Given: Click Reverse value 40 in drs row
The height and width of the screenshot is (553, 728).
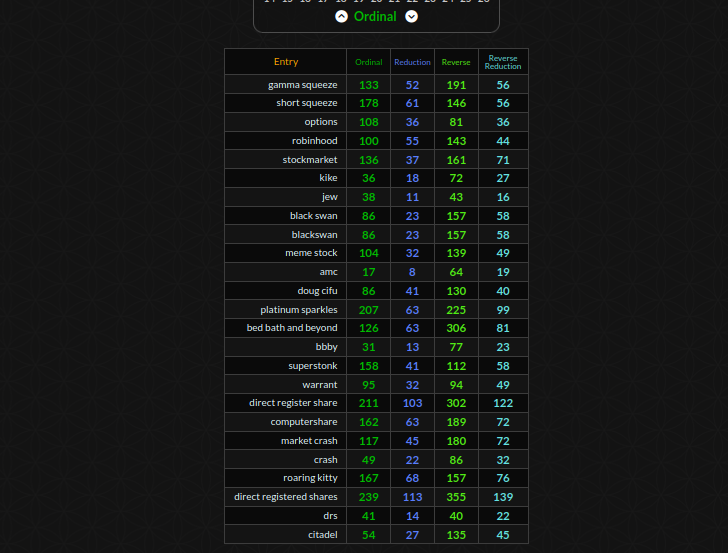Looking at the screenshot, I should click(x=456, y=516).
